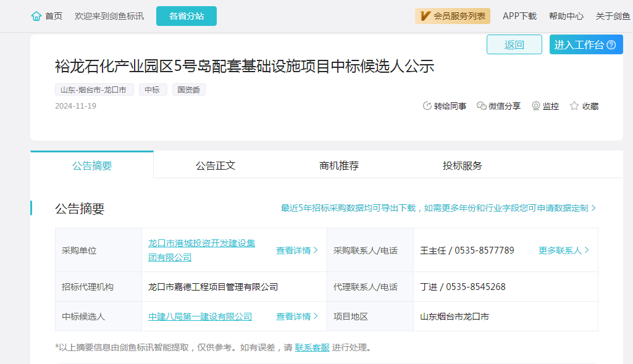Open the 各省分站 button
The height and width of the screenshot is (364, 633).
[x=186, y=16]
